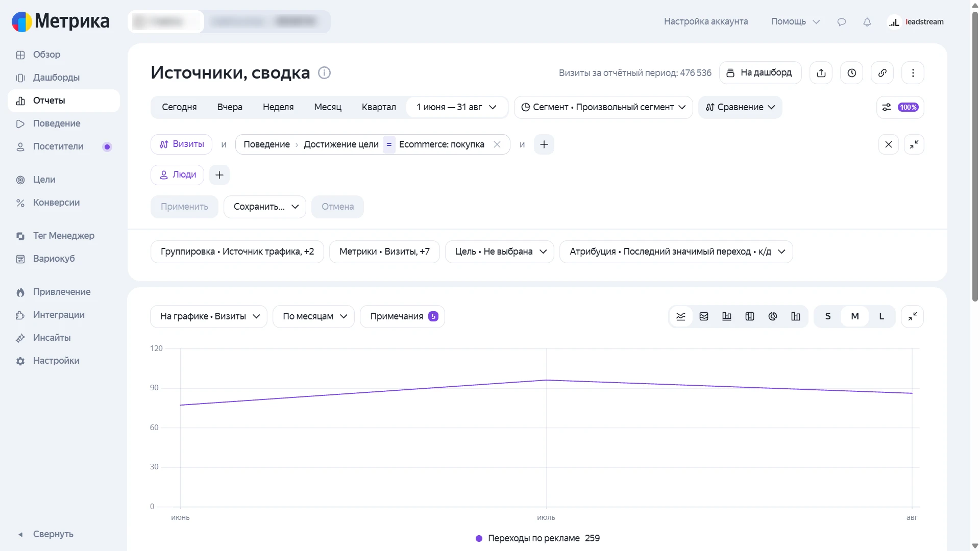Expand the Атрибуция dropdown

(676, 252)
